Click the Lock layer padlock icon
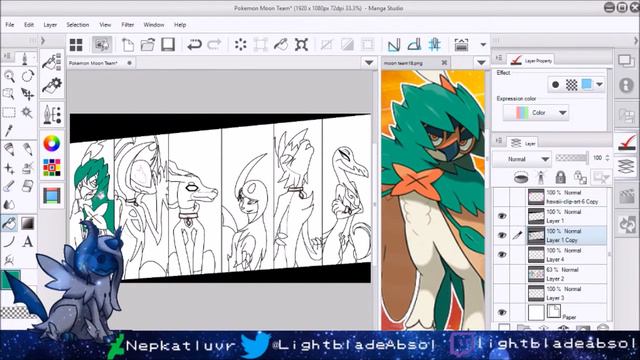The image size is (640, 360). pyautogui.click(x=560, y=177)
